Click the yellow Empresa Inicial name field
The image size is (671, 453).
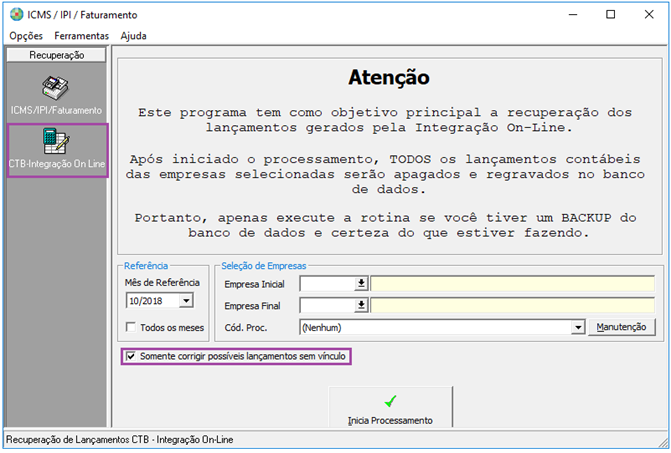512,284
